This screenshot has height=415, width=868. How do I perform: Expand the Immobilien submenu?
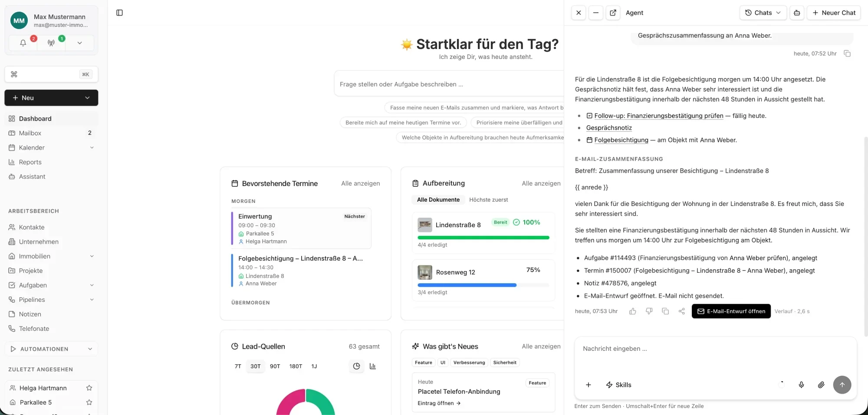pos(92,256)
